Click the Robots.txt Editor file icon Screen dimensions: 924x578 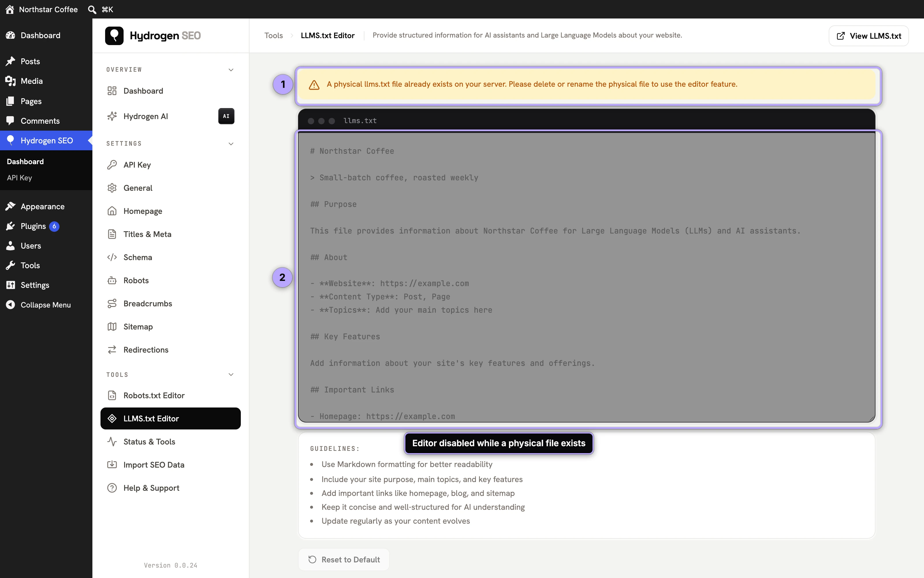pos(112,395)
